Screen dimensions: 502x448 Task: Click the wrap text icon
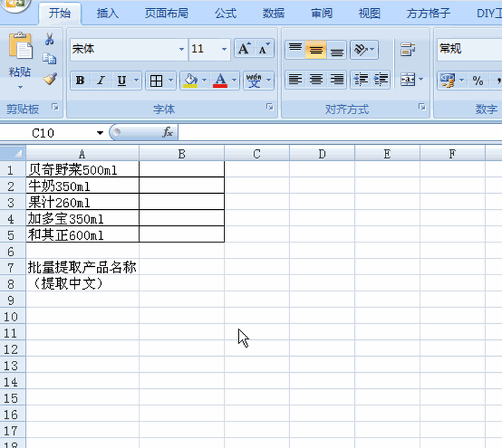(x=408, y=49)
